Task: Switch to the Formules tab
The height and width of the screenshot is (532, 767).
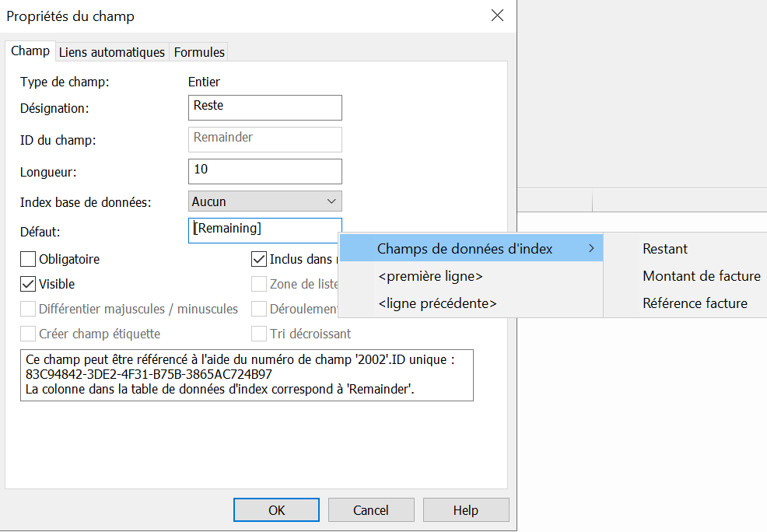Action: pos(199,52)
